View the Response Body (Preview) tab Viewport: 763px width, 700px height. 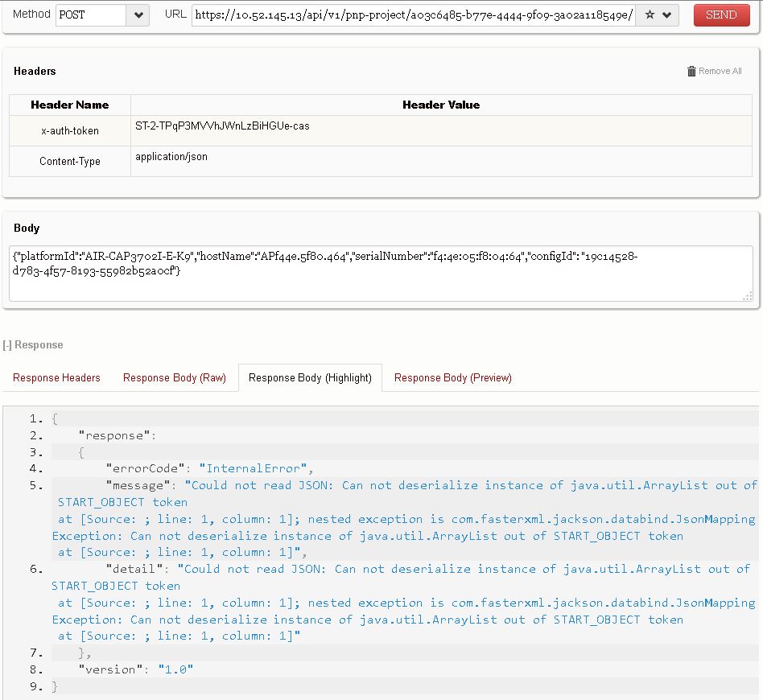(x=452, y=377)
